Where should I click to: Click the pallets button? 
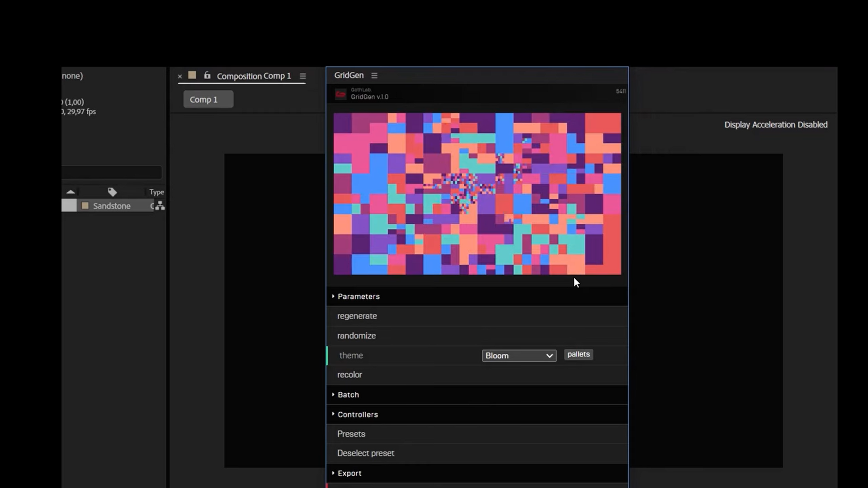tap(578, 354)
